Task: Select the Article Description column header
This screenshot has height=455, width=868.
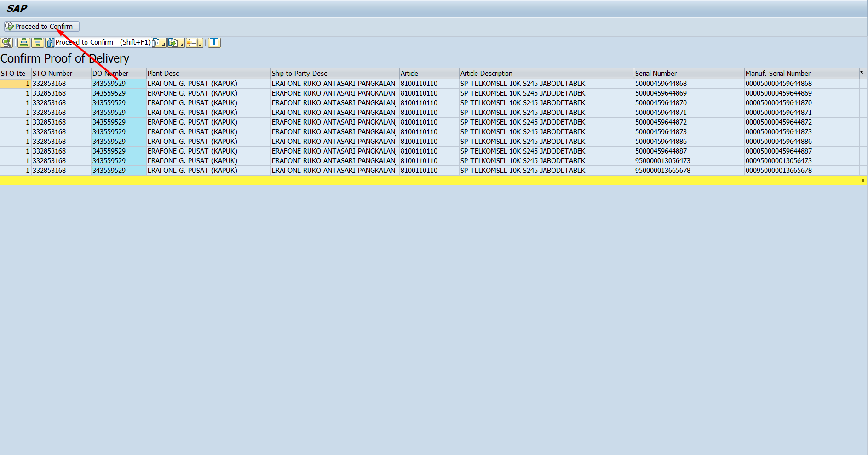Action: pyautogui.click(x=546, y=74)
